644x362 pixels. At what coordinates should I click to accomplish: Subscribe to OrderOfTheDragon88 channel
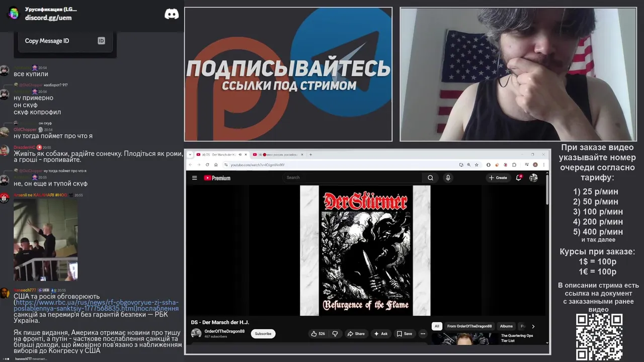click(x=263, y=333)
